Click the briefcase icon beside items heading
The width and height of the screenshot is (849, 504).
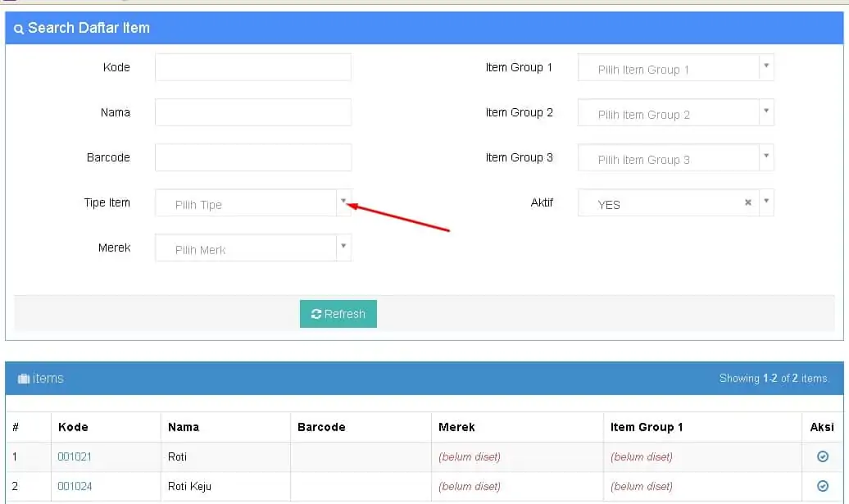(x=24, y=379)
